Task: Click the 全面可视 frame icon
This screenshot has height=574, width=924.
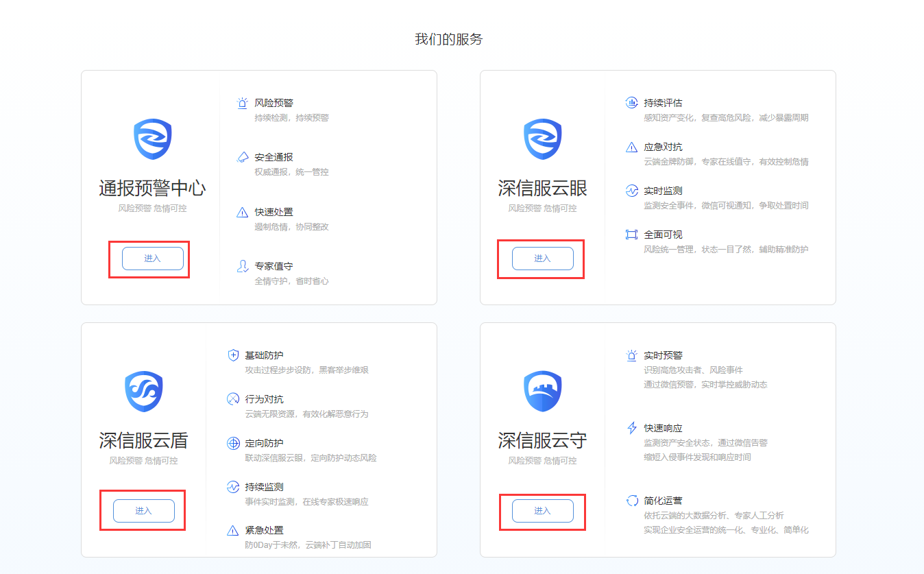Action: pos(631,235)
